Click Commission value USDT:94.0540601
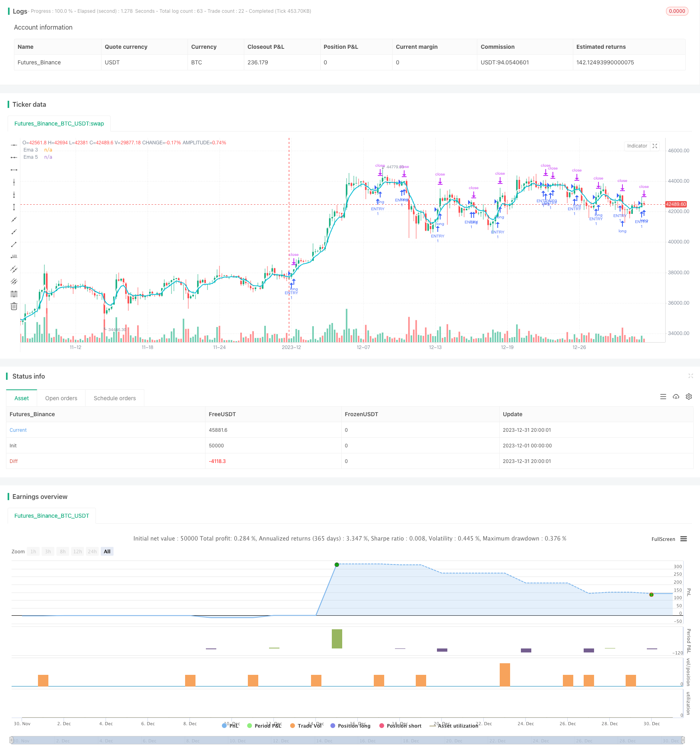 (505, 62)
